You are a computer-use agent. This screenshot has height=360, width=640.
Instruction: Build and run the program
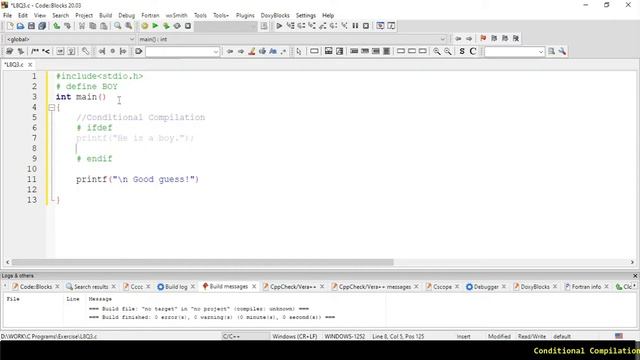[166, 26]
